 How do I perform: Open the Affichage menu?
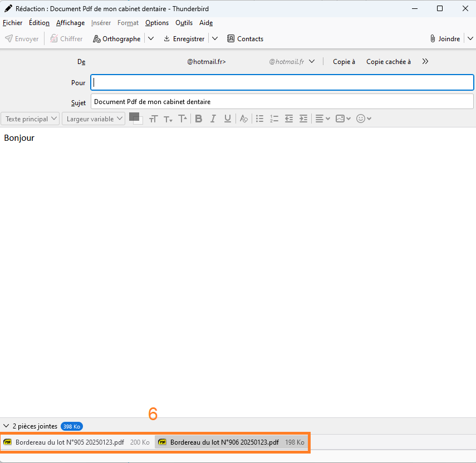click(x=70, y=23)
